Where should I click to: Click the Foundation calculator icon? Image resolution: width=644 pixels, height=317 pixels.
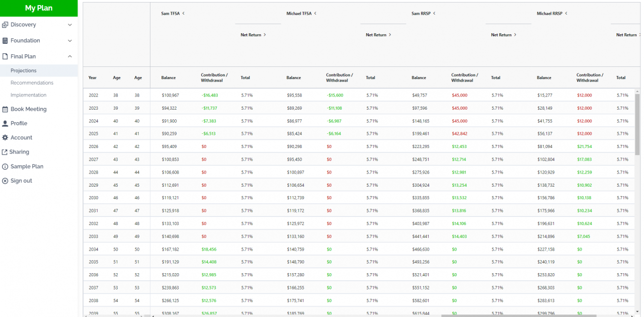click(x=5, y=41)
